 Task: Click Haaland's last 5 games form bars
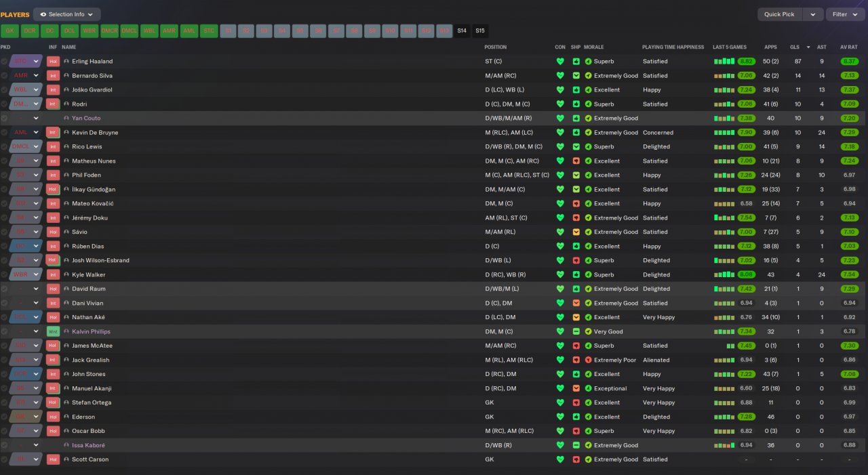pos(724,62)
